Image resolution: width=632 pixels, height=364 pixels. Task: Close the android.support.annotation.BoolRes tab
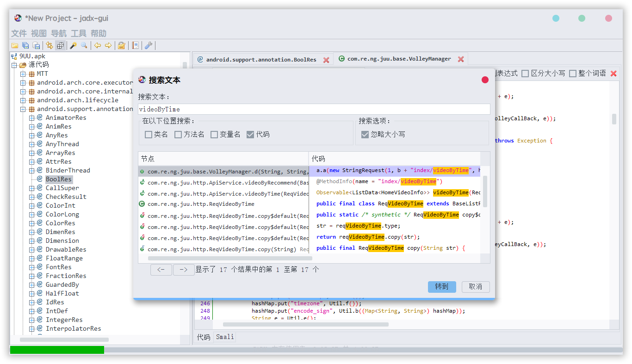(x=326, y=60)
